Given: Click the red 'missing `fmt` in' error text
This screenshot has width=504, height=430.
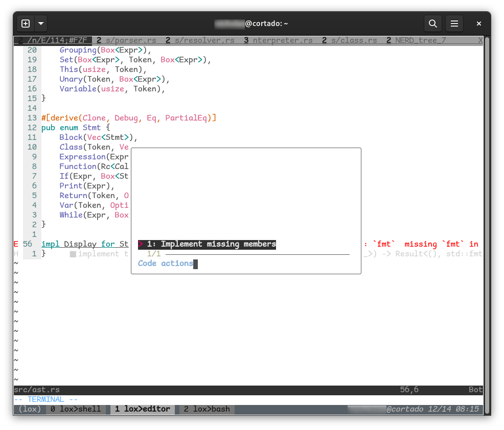Looking at the screenshot, I should tap(441, 245).
